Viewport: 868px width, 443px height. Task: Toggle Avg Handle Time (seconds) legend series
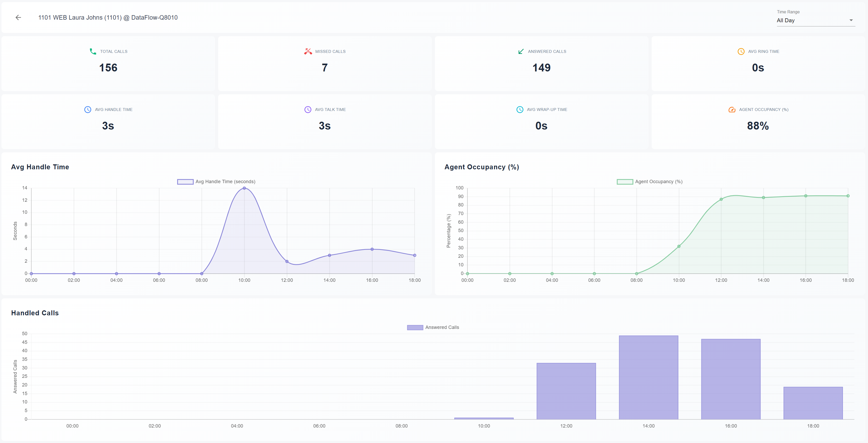[225, 182]
